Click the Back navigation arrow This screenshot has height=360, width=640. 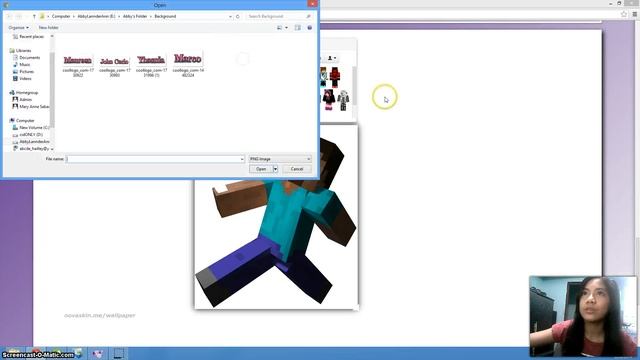(x=9, y=16)
